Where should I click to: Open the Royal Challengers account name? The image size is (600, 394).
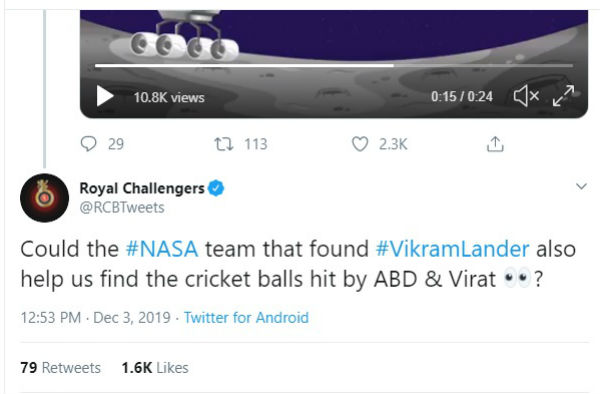(x=142, y=188)
